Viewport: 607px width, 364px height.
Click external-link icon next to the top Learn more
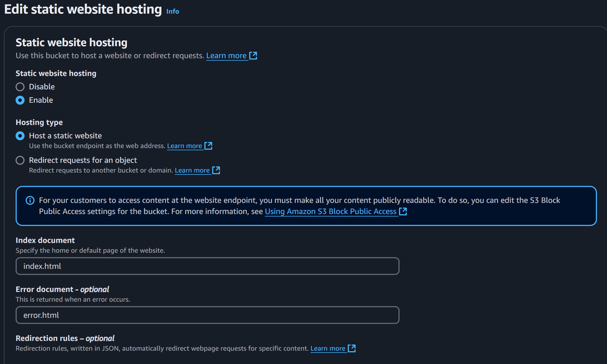coord(253,56)
